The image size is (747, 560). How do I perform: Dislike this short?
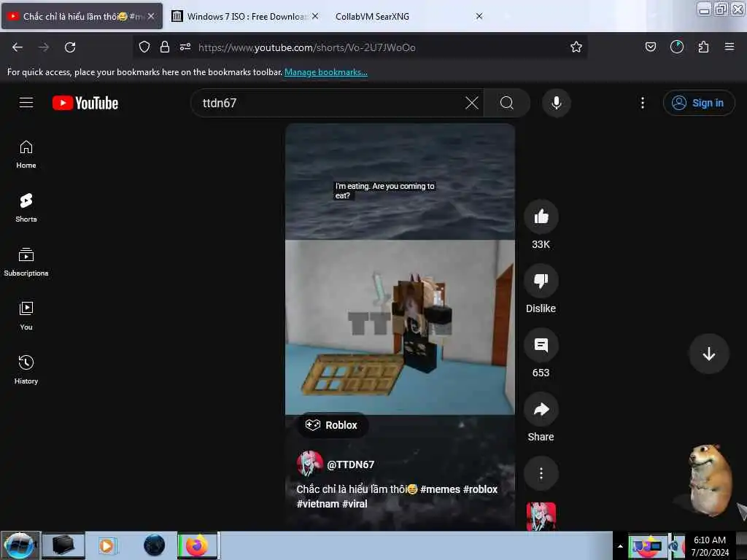pos(541,281)
